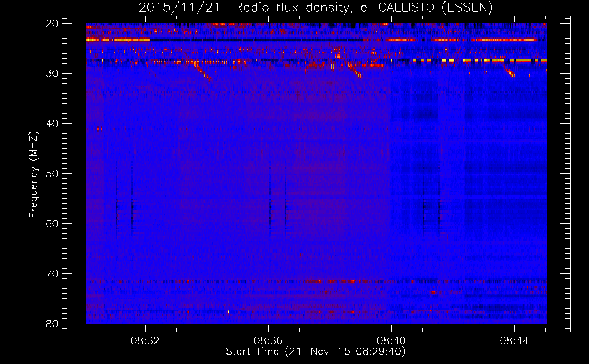The width and height of the screenshot is (589, 364).
Task: Click the '08:36' time tick label
Action: pyautogui.click(x=268, y=341)
